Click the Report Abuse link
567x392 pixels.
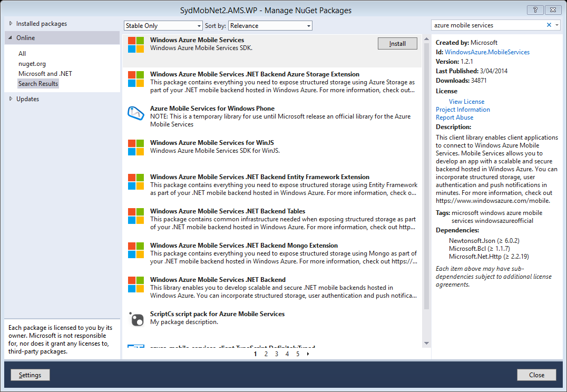(454, 117)
